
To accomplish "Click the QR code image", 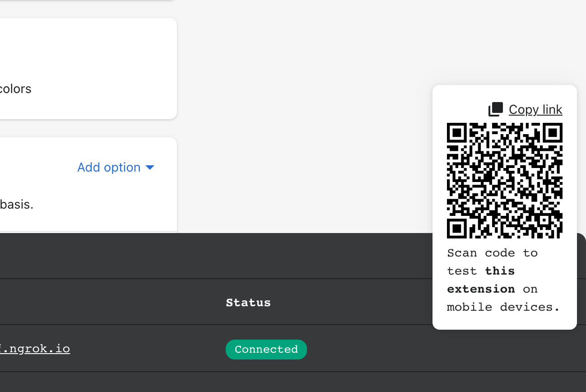I will tap(505, 181).
